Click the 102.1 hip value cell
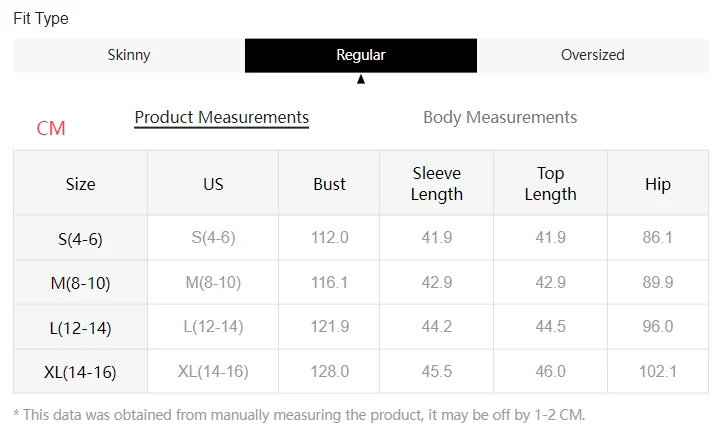 657,372
